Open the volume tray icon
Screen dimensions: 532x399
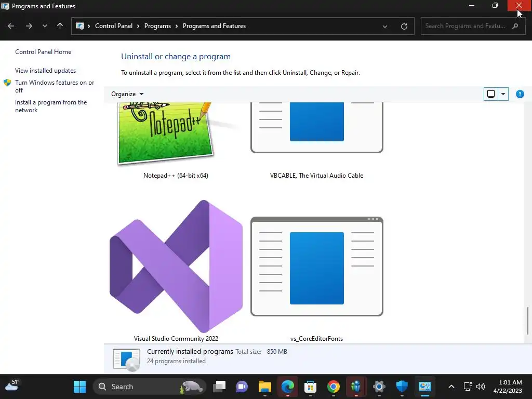481,387
